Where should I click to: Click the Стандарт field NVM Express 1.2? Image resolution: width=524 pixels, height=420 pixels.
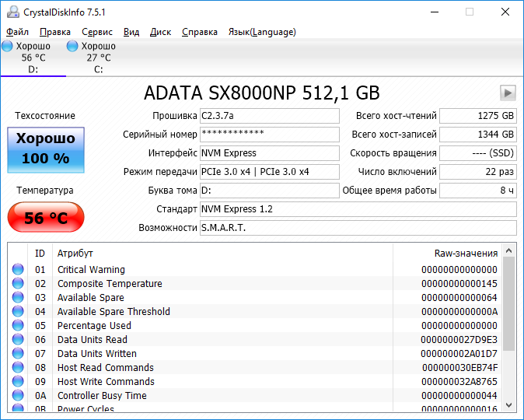tap(358, 209)
